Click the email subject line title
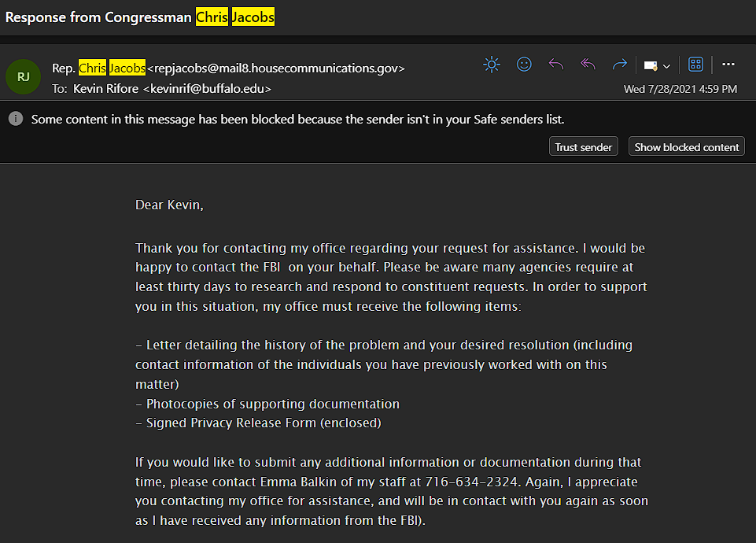756x543 pixels. [140, 17]
